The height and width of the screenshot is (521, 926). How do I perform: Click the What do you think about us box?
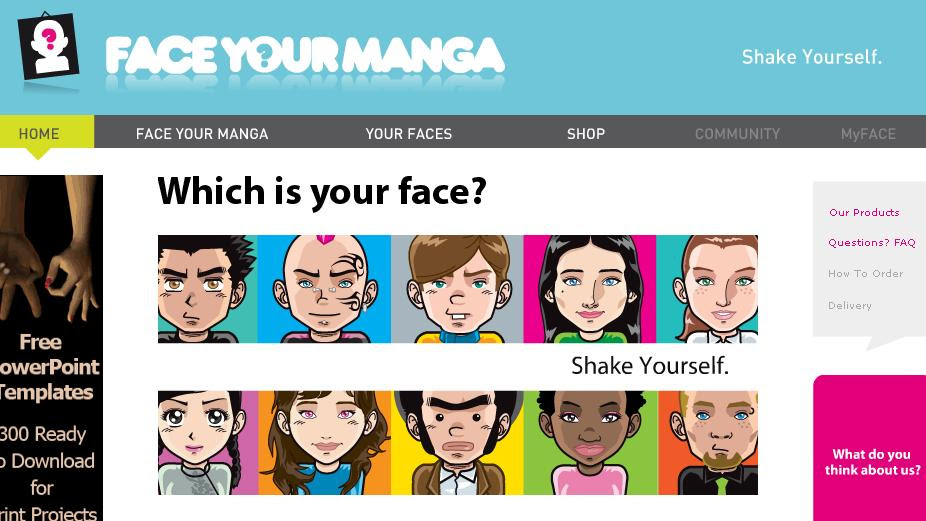869,448
